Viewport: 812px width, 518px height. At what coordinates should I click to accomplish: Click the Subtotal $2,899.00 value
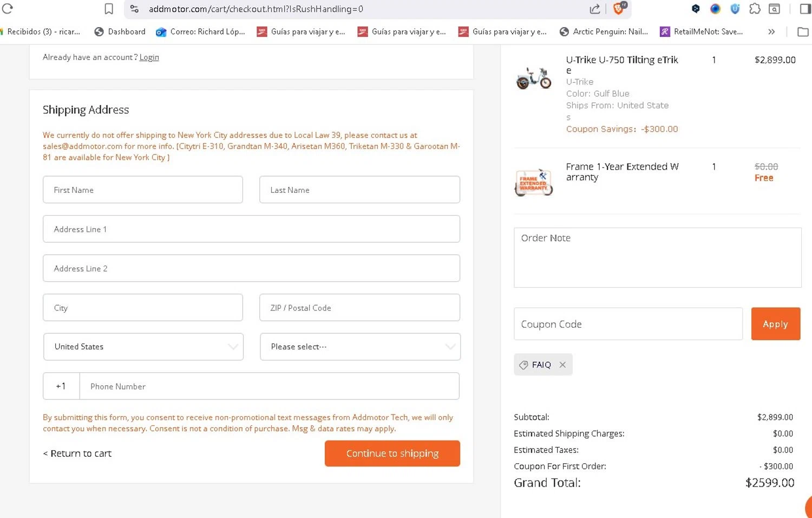[x=775, y=417]
